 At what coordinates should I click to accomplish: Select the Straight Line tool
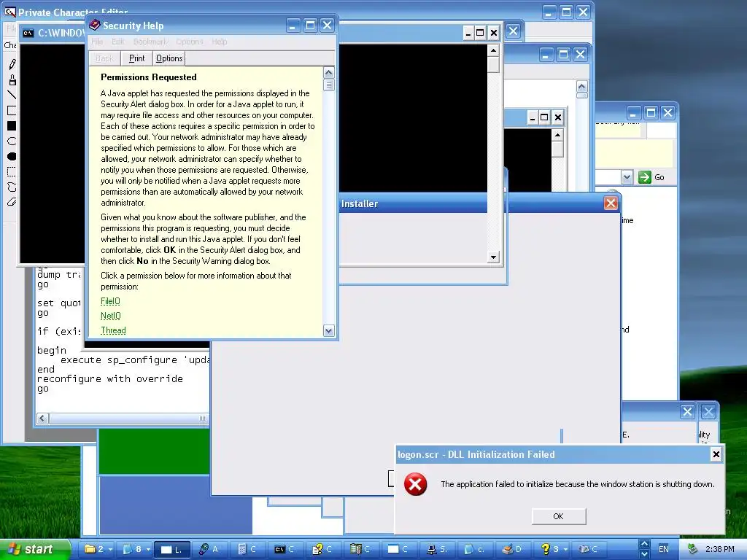click(x=12, y=96)
